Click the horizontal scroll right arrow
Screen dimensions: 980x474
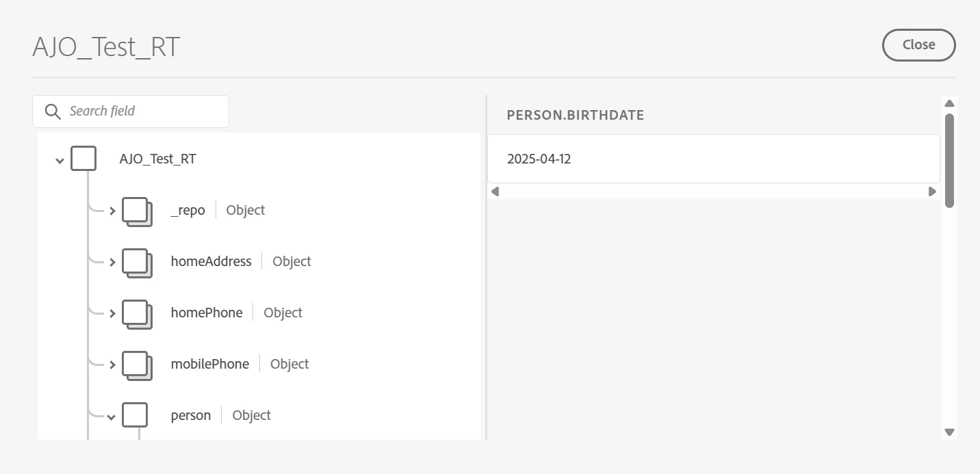coord(932,192)
